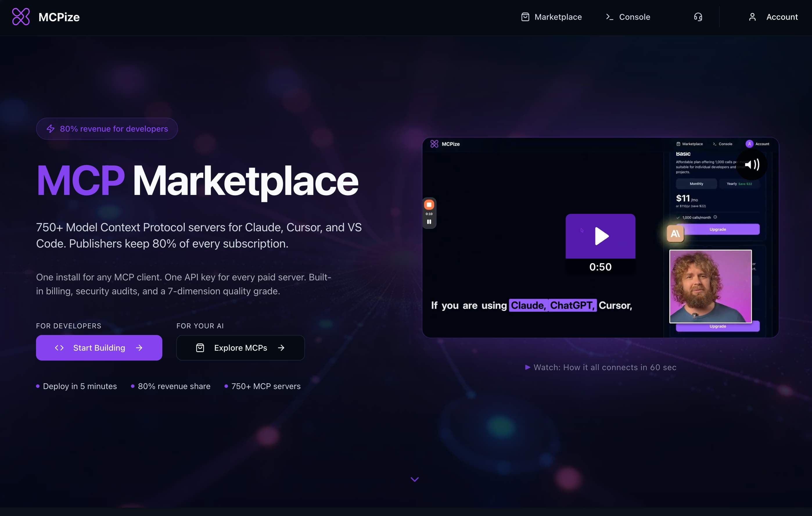Screen dimensions: 812x516
Task: Click the scroll-down chevron at page bottom
Action: click(x=415, y=479)
